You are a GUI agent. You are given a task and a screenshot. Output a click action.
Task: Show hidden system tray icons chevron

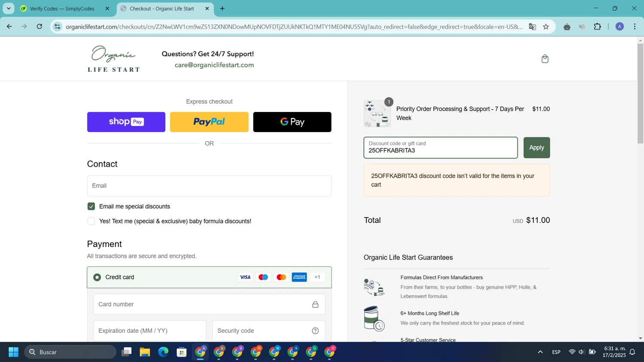(x=540, y=352)
